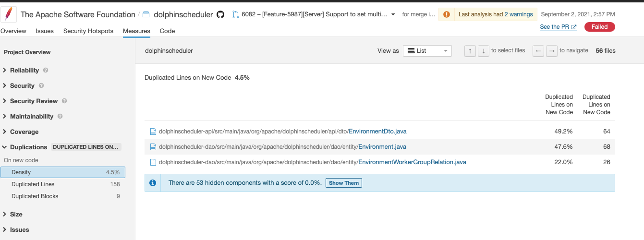Viewport: 644px width, 240px height.
Task: Select Duplicated Blocks measure in sidebar
Action: 63,196
